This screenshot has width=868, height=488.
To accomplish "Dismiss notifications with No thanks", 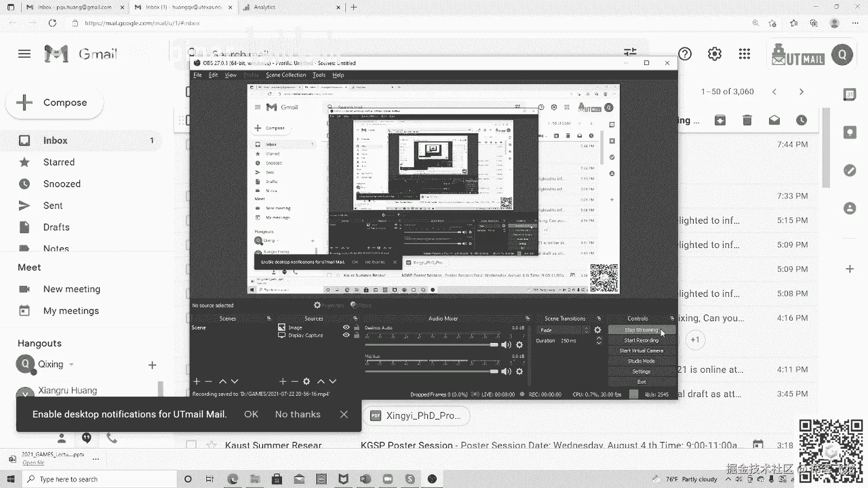I will (x=297, y=414).
